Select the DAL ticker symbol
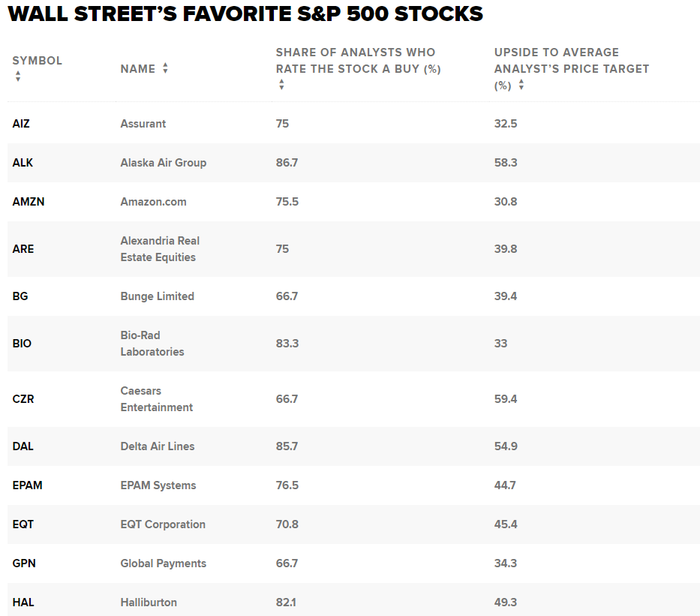This screenshot has height=616, width=700. click(23, 446)
